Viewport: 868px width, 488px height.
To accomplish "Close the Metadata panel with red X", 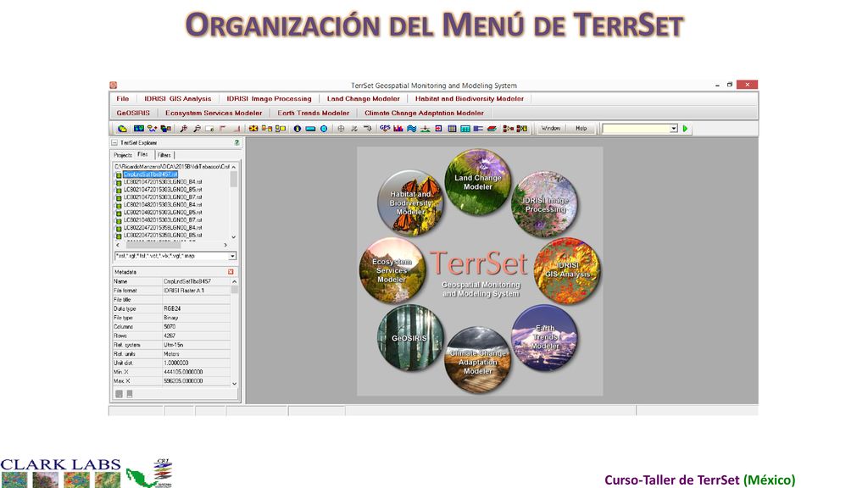I will 231,272.
